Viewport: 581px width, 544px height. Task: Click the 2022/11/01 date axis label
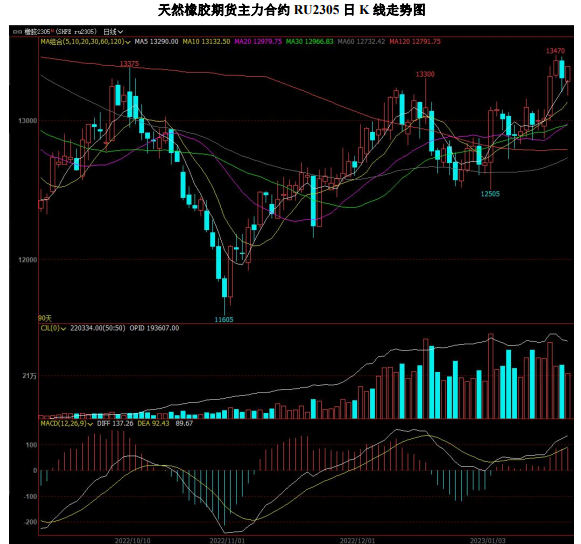click(227, 540)
